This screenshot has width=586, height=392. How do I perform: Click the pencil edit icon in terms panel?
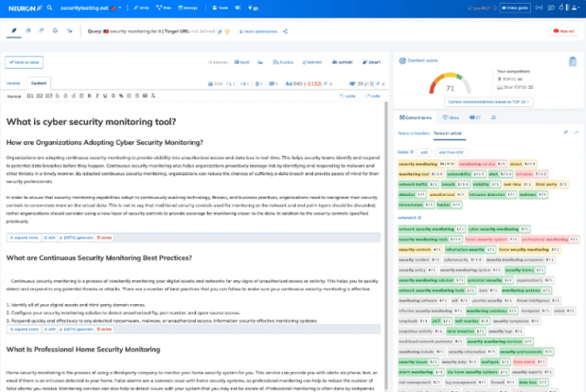(576, 133)
